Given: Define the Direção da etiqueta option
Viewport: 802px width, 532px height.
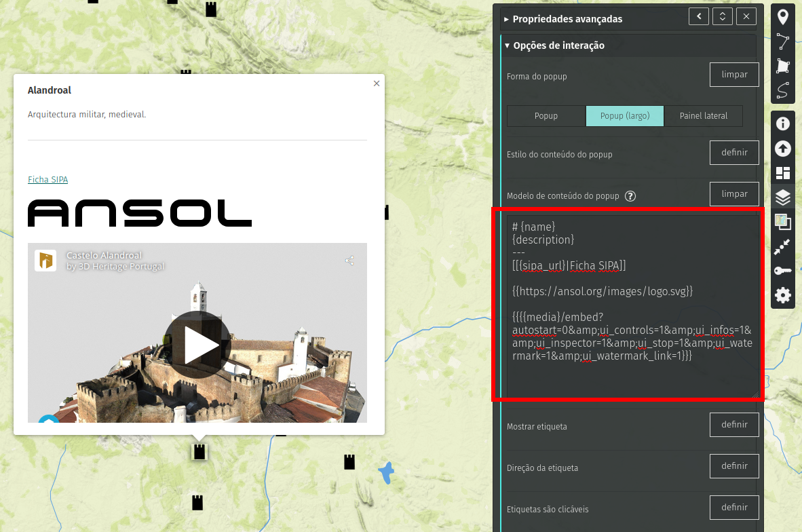Looking at the screenshot, I should pyautogui.click(x=734, y=466).
